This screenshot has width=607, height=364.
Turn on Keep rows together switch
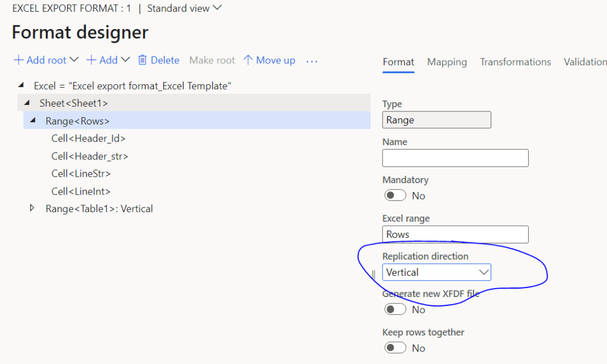pyautogui.click(x=395, y=348)
